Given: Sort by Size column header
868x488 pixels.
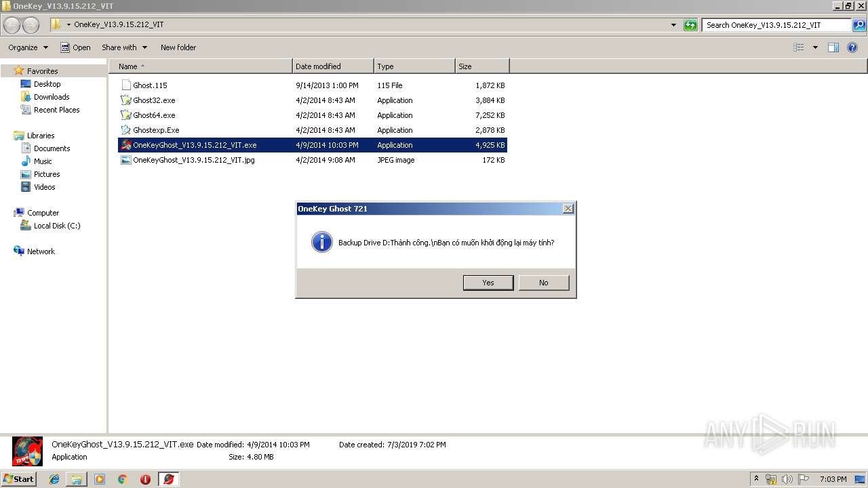Looking at the screenshot, I should tap(482, 66).
